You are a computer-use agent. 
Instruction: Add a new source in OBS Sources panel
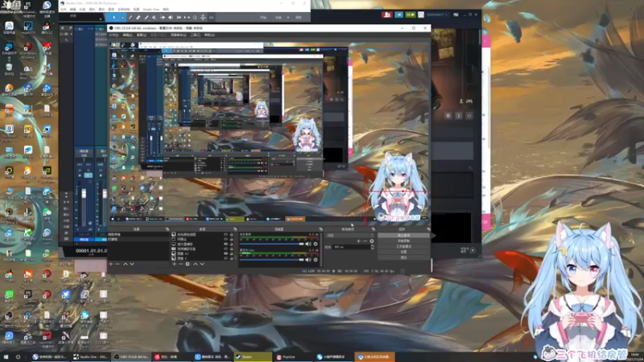[x=174, y=264]
